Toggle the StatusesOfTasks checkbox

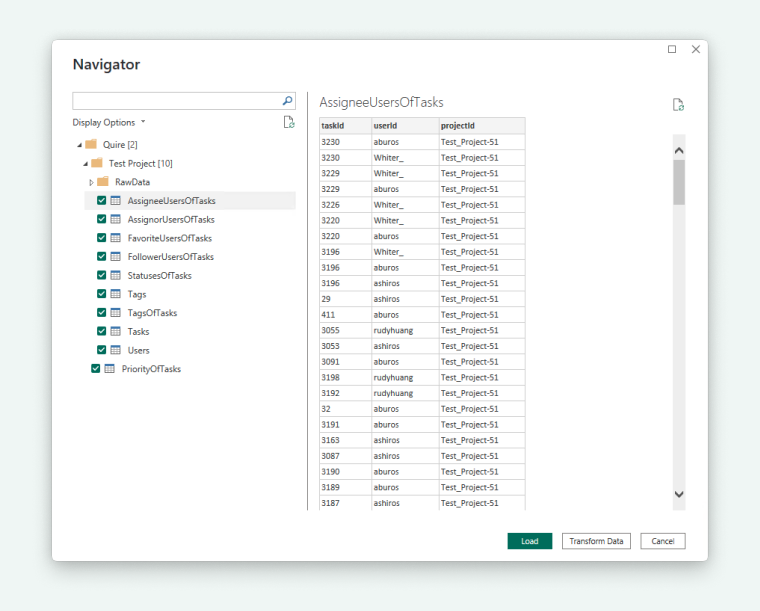[x=101, y=275]
